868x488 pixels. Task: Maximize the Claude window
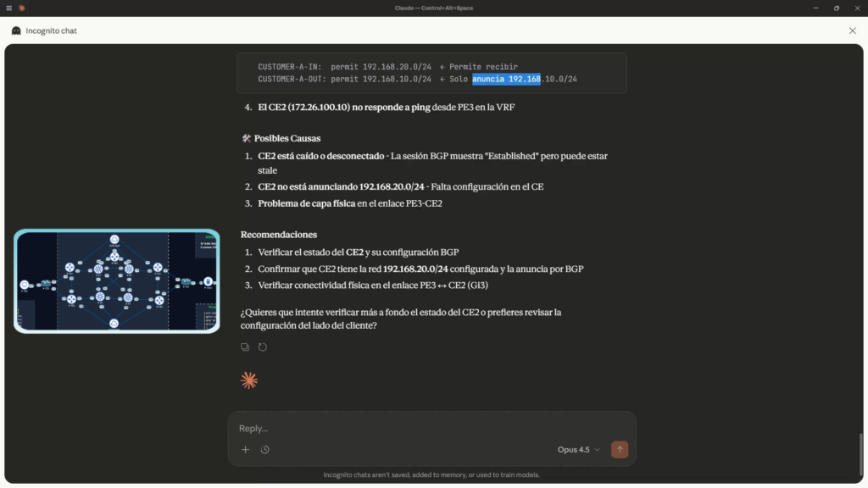pyautogui.click(x=836, y=8)
